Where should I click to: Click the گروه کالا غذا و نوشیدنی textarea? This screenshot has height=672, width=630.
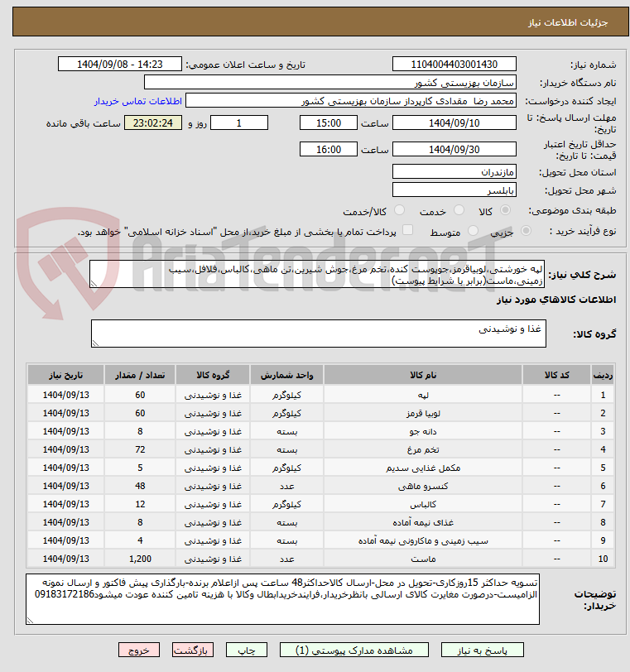click(x=319, y=334)
